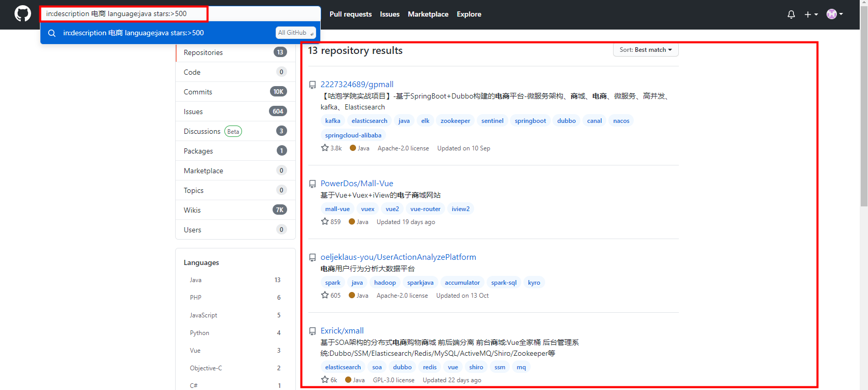Open Pull requests in top navigation
868x390 pixels.
350,15
